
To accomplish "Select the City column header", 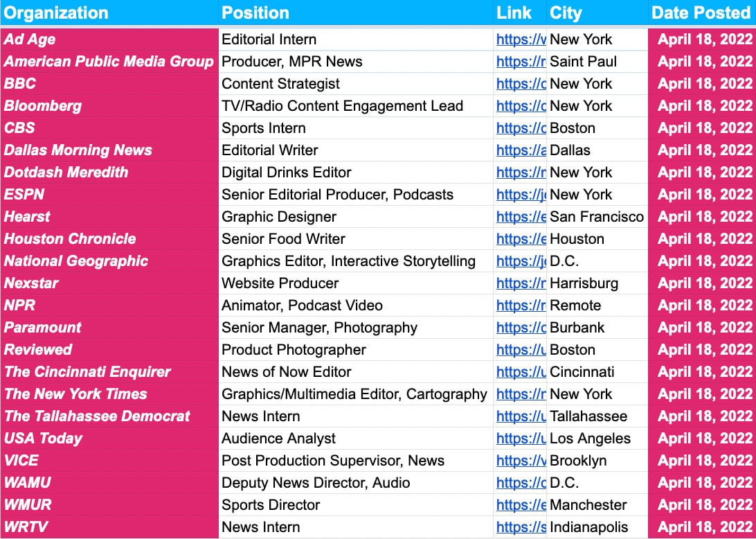I will [566, 12].
